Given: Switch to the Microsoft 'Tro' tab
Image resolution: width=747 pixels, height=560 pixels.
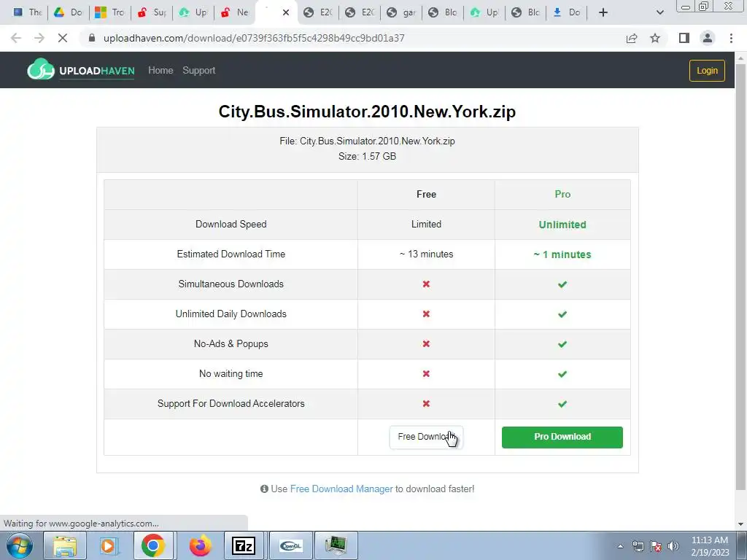Looking at the screenshot, I should click(x=109, y=12).
